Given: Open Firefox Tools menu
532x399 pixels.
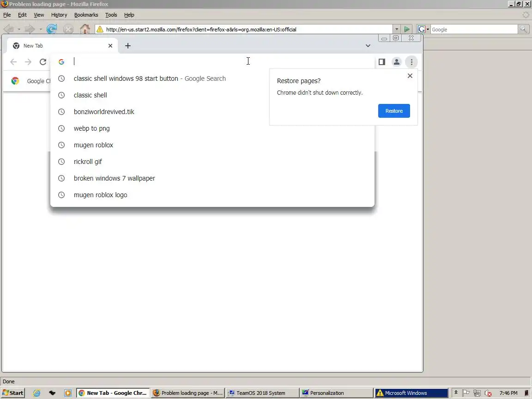Looking at the screenshot, I should (111, 15).
